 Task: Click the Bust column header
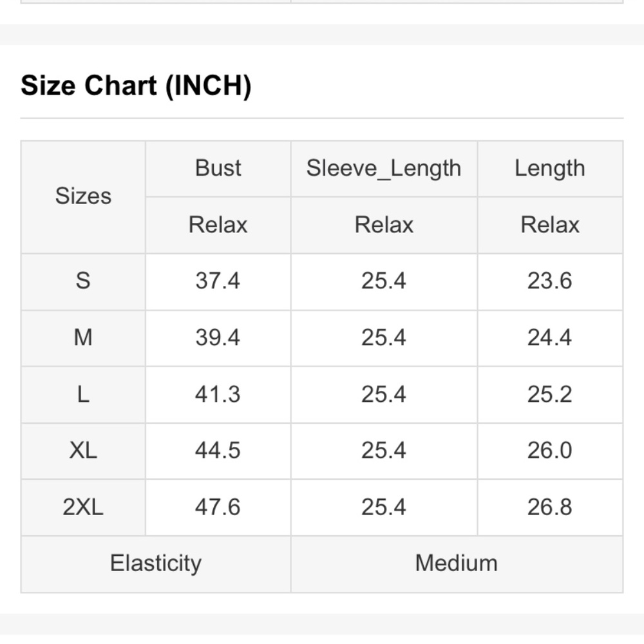(x=218, y=168)
